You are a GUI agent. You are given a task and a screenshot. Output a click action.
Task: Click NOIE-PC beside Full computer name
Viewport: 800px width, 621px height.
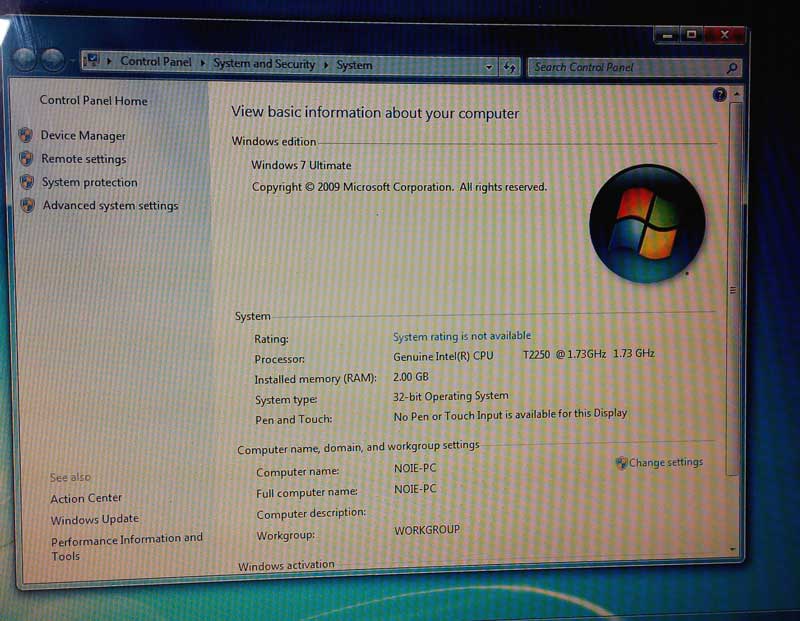tap(415, 489)
